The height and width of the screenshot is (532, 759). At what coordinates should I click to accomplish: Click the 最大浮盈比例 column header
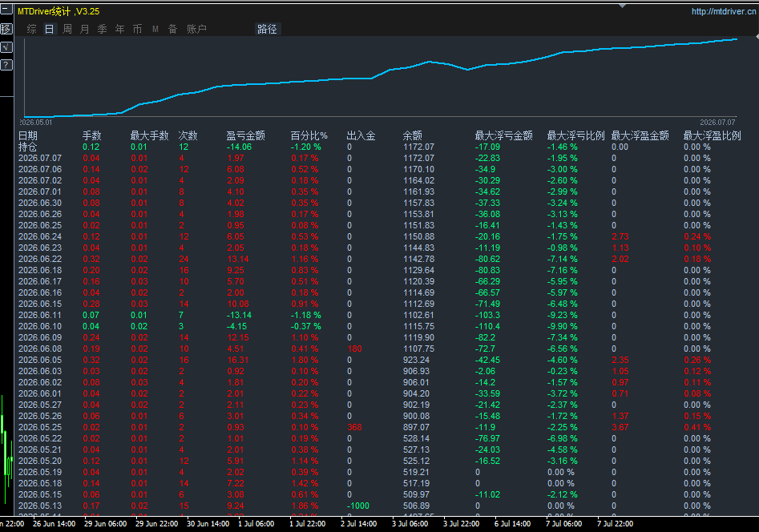712,135
